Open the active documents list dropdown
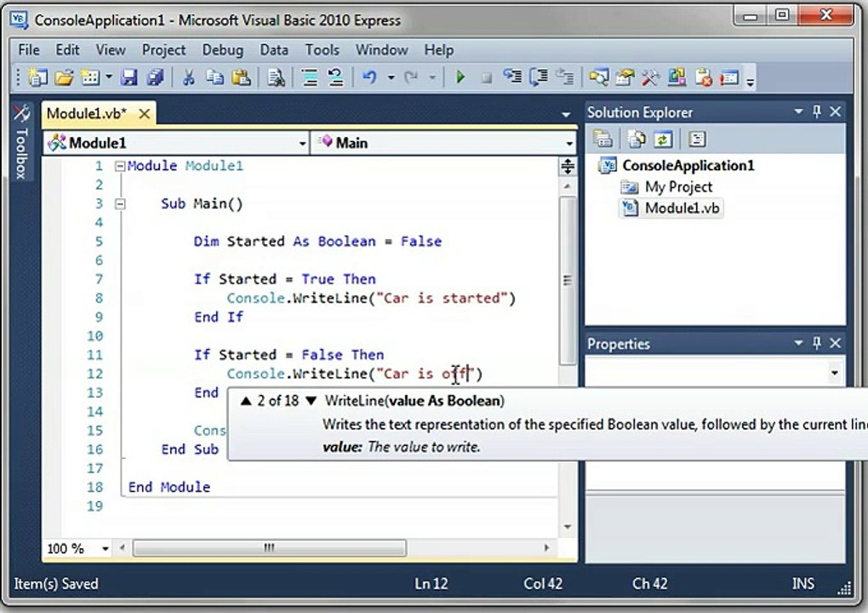The image size is (868, 613). [566, 115]
